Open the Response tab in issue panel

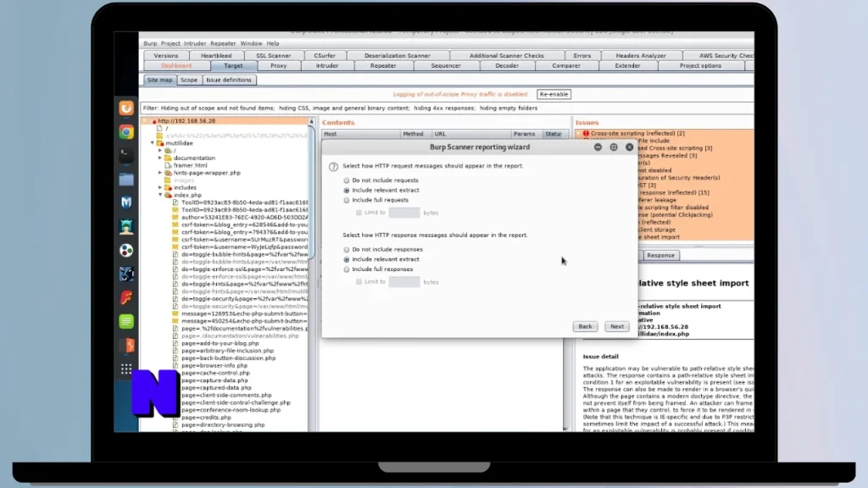(660, 256)
